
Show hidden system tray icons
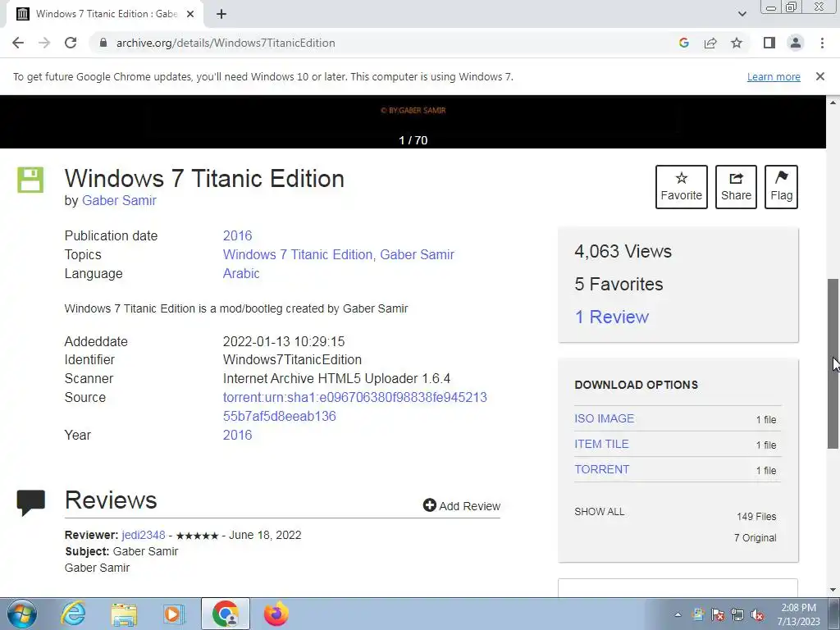coord(678,615)
